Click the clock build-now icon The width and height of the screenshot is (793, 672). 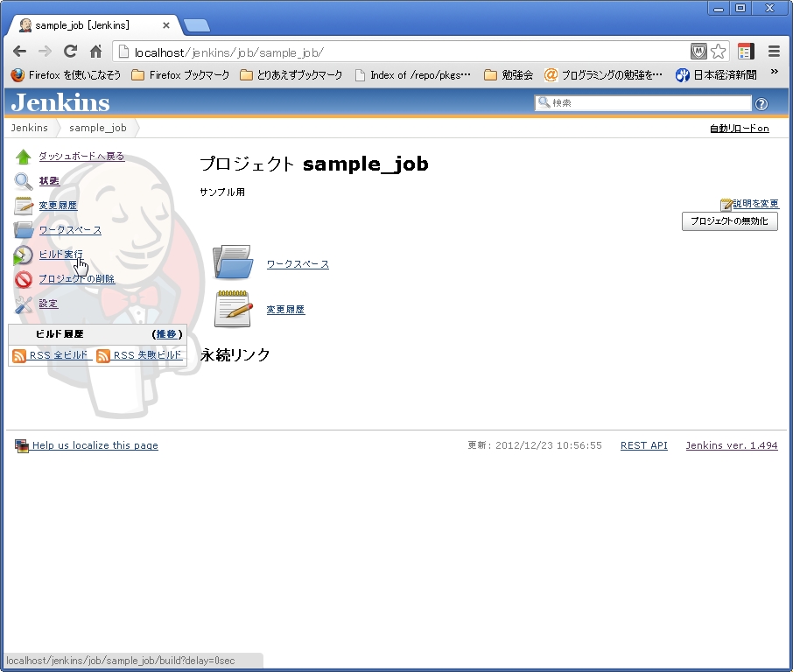(24, 255)
